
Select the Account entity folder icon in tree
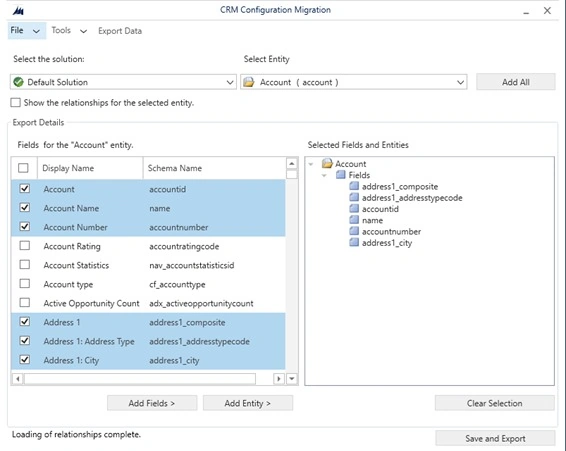pos(327,164)
